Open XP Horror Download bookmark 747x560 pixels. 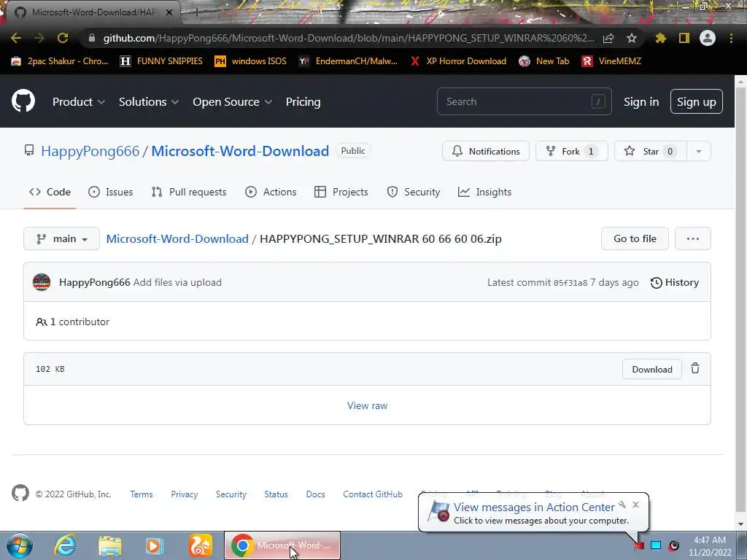pos(458,61)
